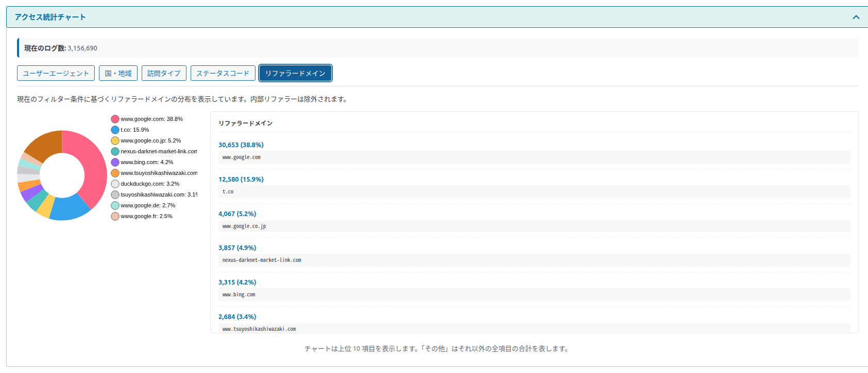Click the nexus-darknet-market-link.com legend swatch

(x=115, y=151)
